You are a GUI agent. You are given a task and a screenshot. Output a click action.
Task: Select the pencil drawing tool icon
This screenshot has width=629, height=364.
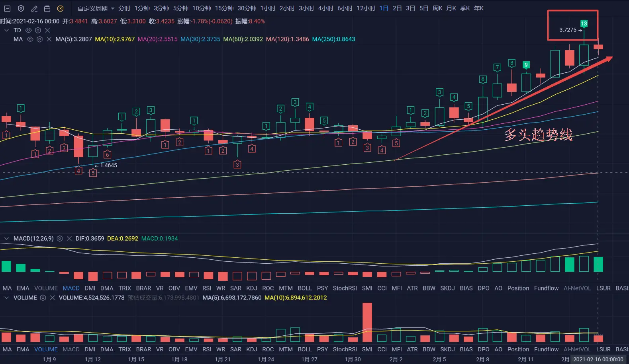35,8
